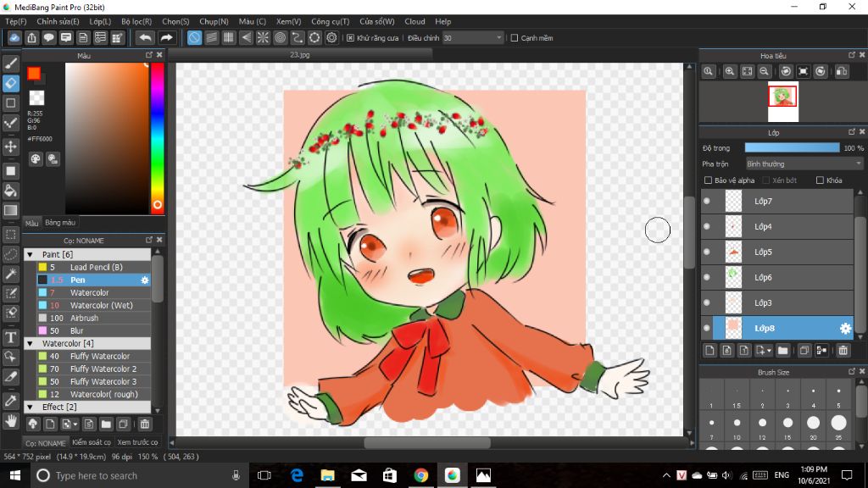The height and width of the screenshot is (488, 868).
Task: Click the Độ trong opacity slider
Action: [x=792, y=147]
